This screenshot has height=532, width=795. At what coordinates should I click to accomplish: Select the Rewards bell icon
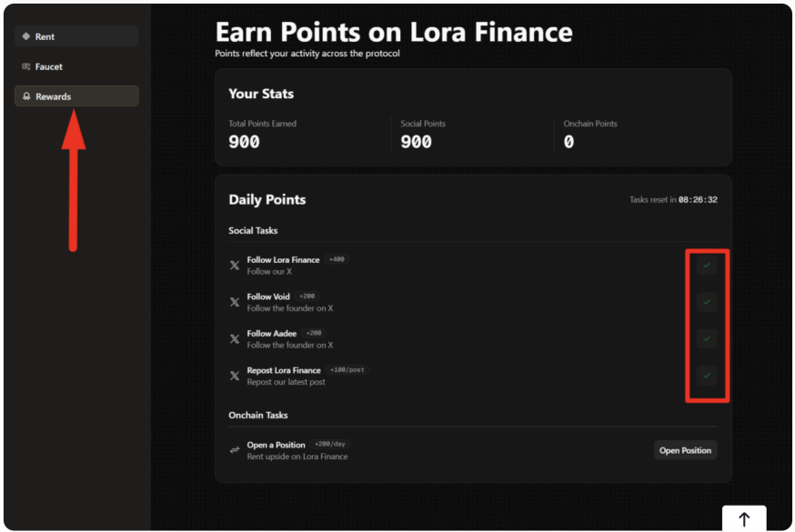tap(25, 95)
